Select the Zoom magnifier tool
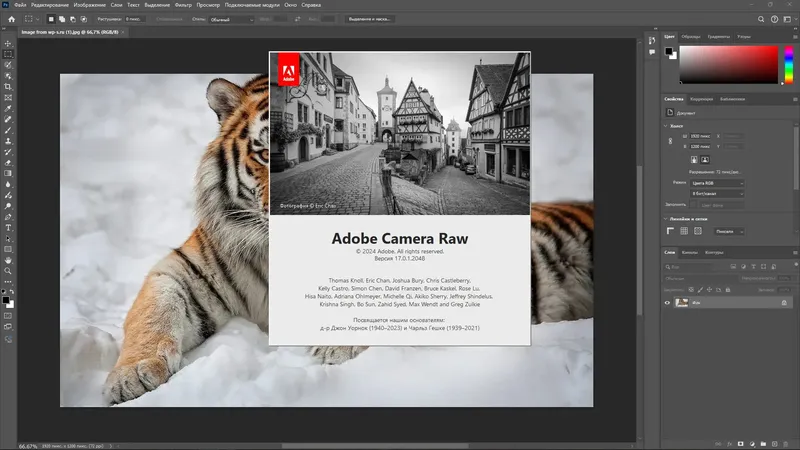This screenshot has width=800, height=450. tap(9, 270)
